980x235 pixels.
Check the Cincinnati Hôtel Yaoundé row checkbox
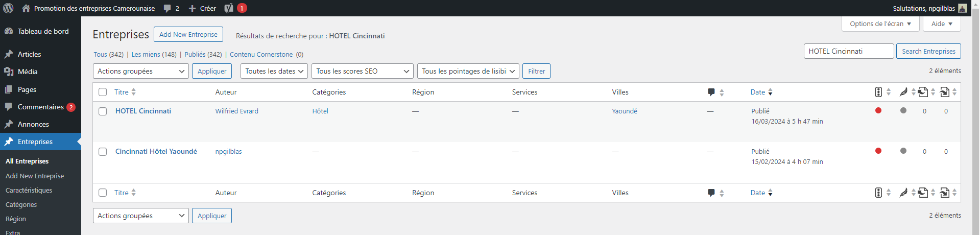click(x=103, y=152)
